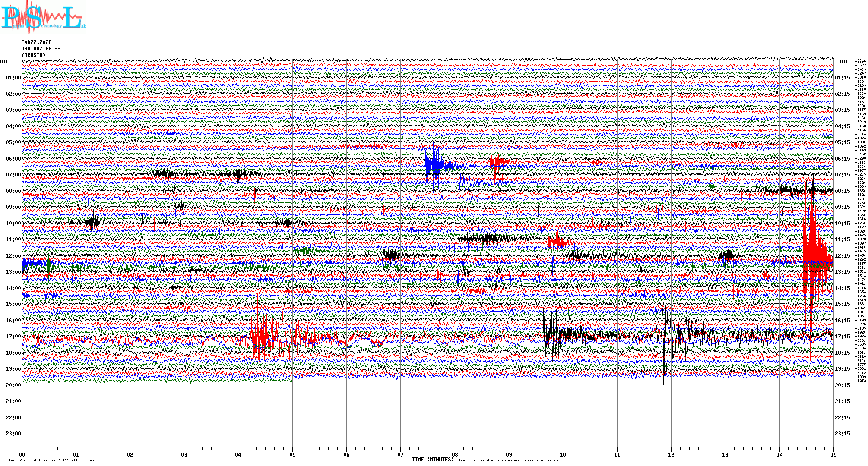Click the 20:15 label on right axis

click(x=842, y=385)
